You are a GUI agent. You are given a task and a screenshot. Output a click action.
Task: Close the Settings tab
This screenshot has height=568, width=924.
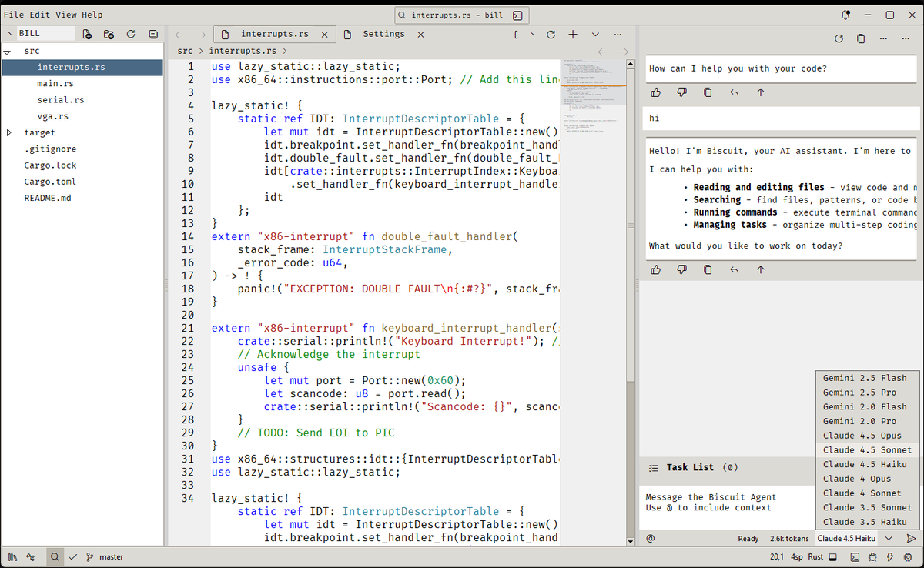[421, 35]
